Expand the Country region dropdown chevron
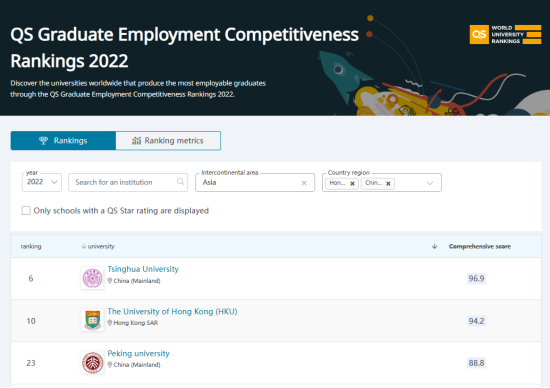This screenshot has width=550, height=388. click(x=430, y=183)
